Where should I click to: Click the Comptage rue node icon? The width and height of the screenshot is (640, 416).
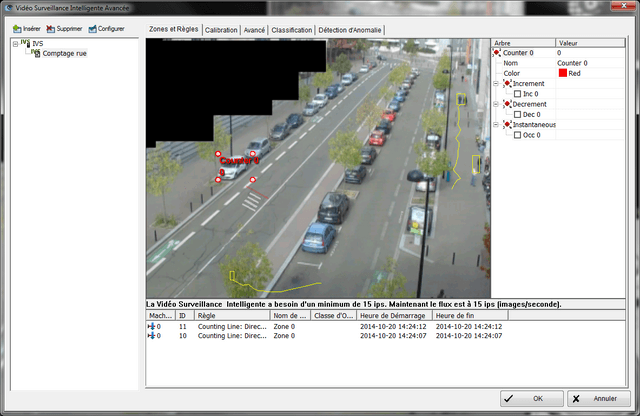click(x=36, y=53)
